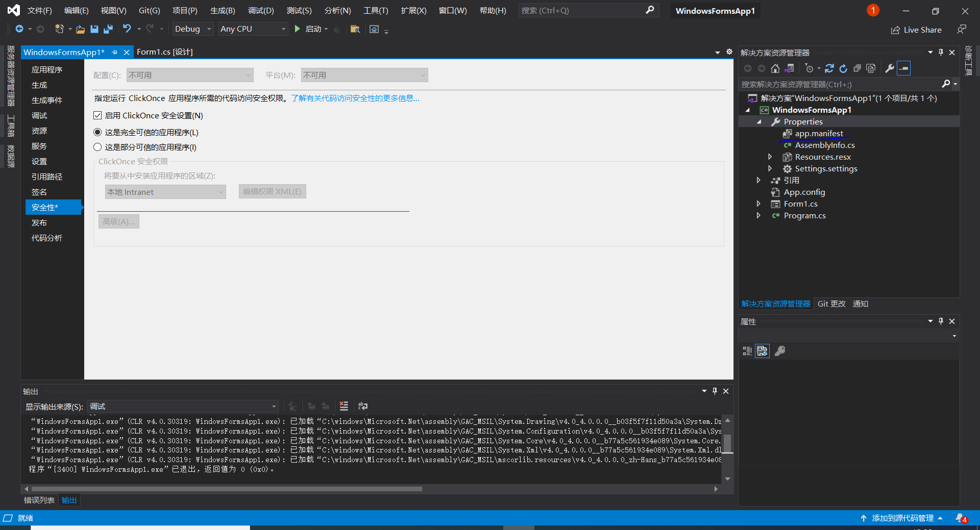Collapse the Properties node in Solution Explorer
Viewport: 980px width, 530px height.
(760, 121)
